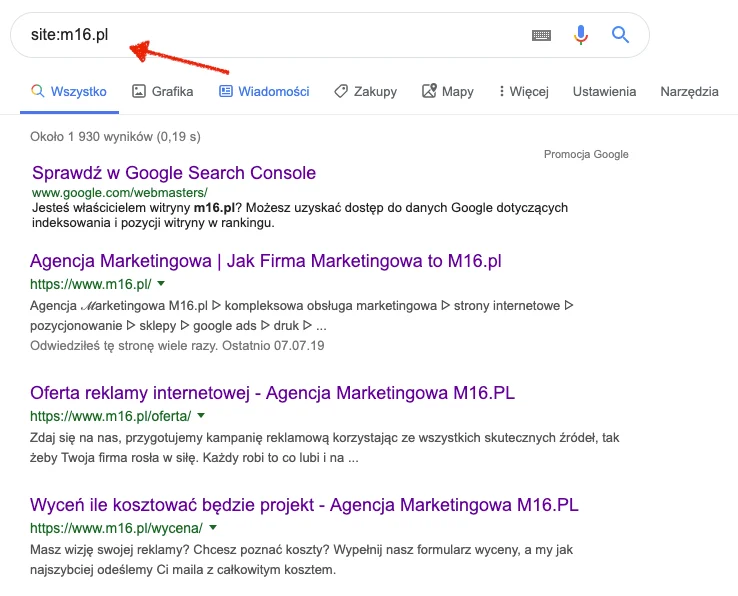The image size is (738, 596).
Task: Start voice search with microphone icon
Action: pyautogui.click(x=581, y=35)
